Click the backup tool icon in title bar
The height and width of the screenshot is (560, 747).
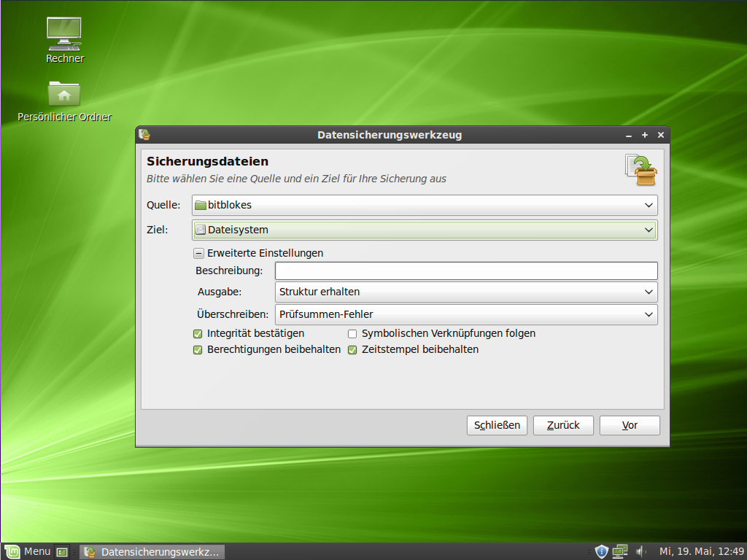point(144,135)
